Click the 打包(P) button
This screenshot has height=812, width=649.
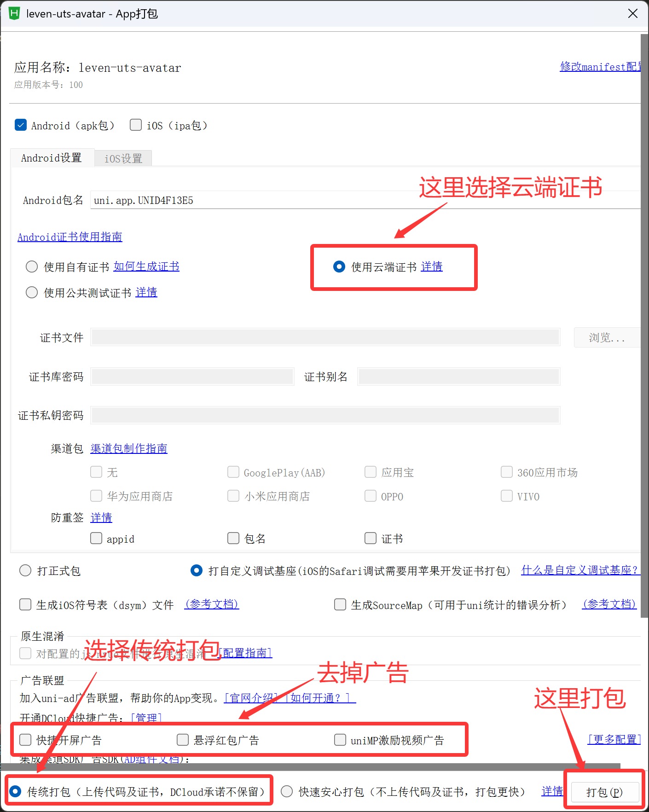[605, 792]
